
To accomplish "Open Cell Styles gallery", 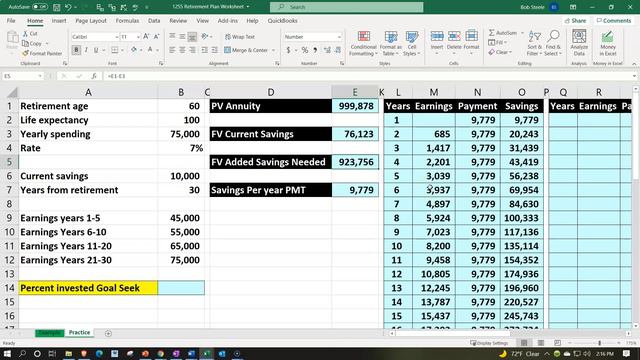I will tap(411, 43).
